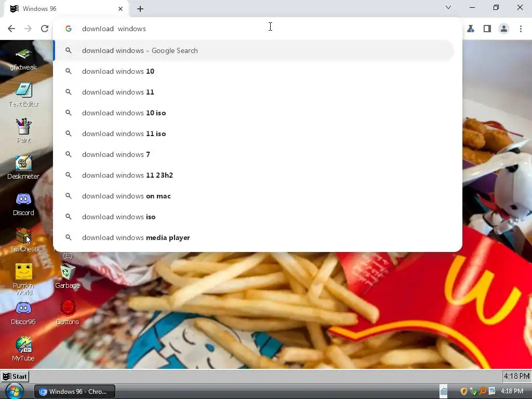Toggle the Chrome side panel icon
The image size is (532, 399).
[x=487, y=29]
